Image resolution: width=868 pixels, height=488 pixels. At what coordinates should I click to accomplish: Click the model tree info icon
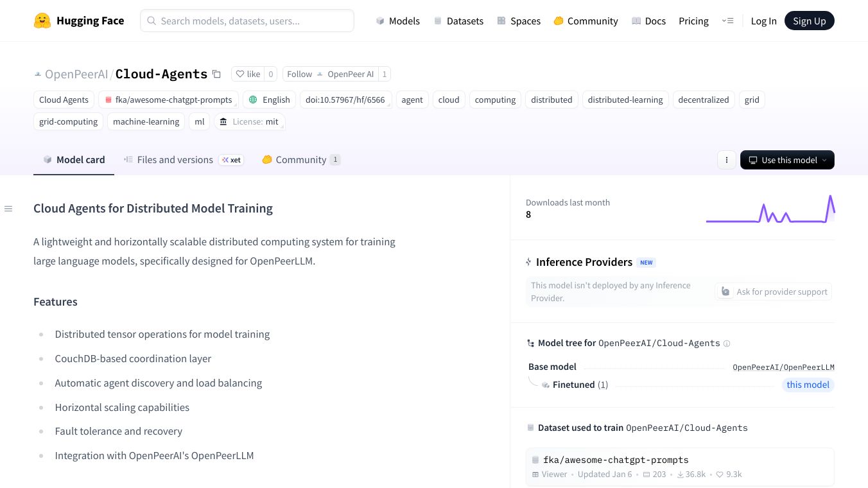click(727, 344)
